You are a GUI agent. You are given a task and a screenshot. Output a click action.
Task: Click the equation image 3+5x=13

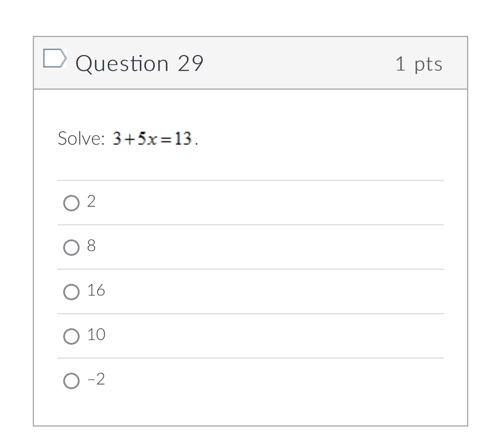click(x=152, y=138)
